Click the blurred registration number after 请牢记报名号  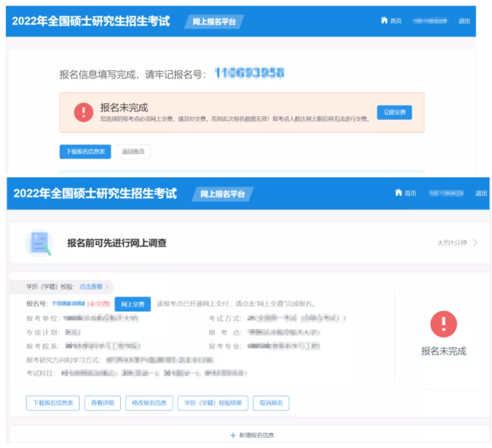coord(249,73)
